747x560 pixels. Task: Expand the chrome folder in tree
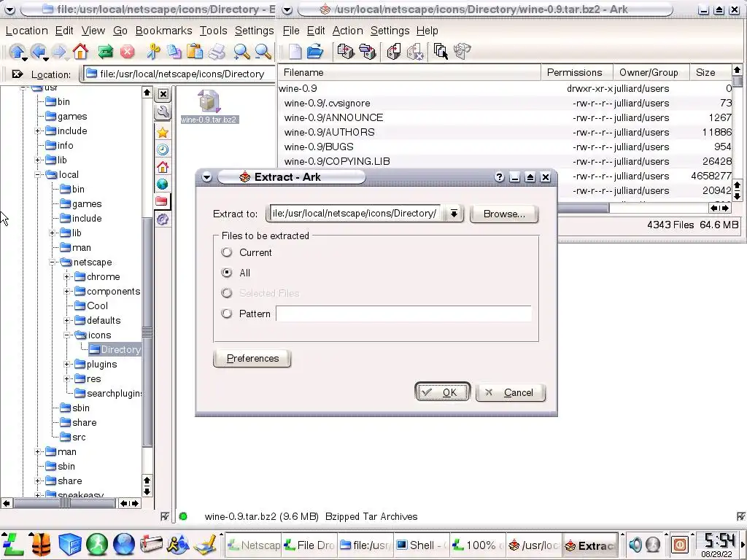pos(67,276)
